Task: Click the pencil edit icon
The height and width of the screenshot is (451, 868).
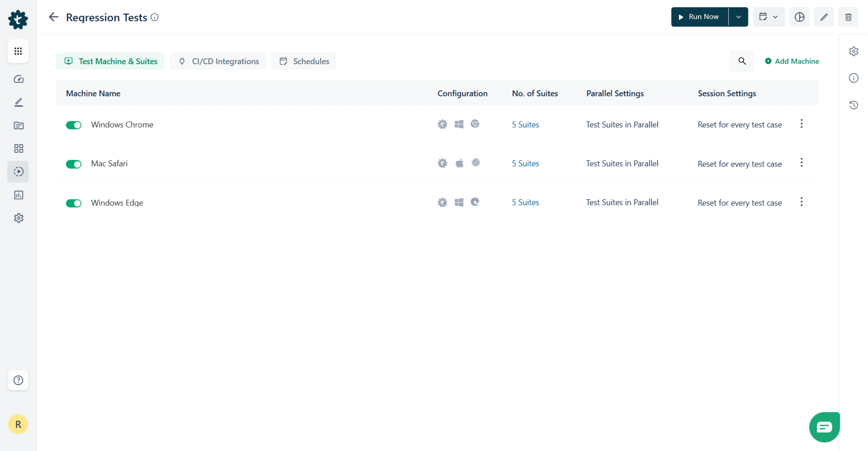Action: pyautogui.click(x=823, y=17)
